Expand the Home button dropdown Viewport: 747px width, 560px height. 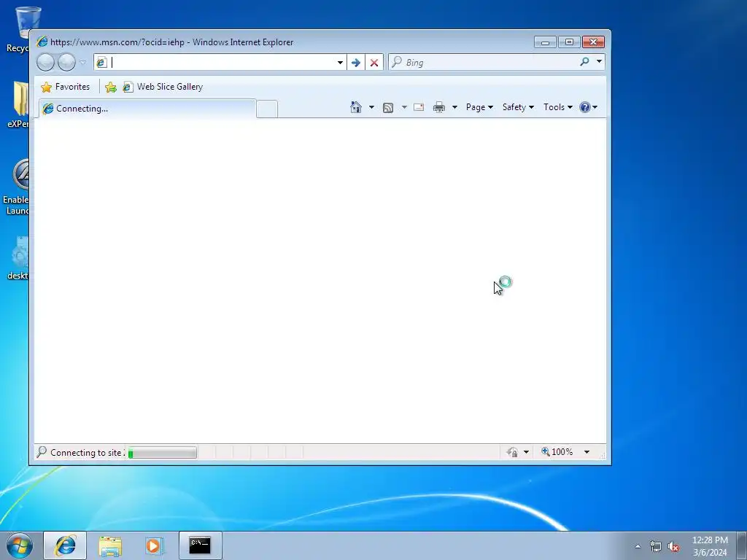click(x=371, y=108)
